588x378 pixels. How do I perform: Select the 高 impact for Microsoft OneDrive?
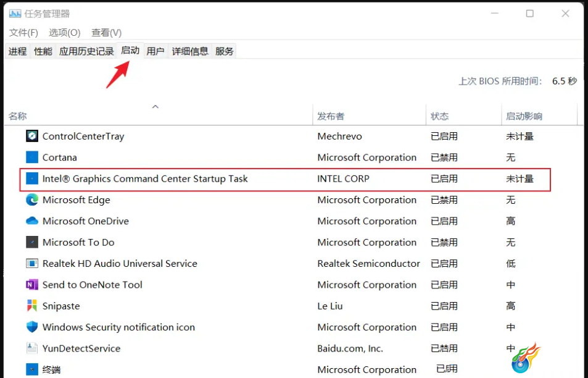(x=511, y=221)
